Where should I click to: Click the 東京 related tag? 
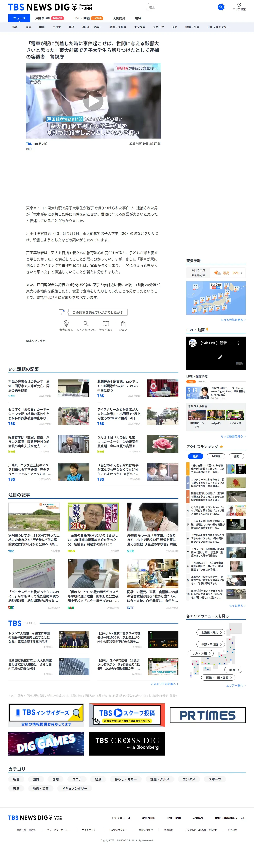(43, 341)
